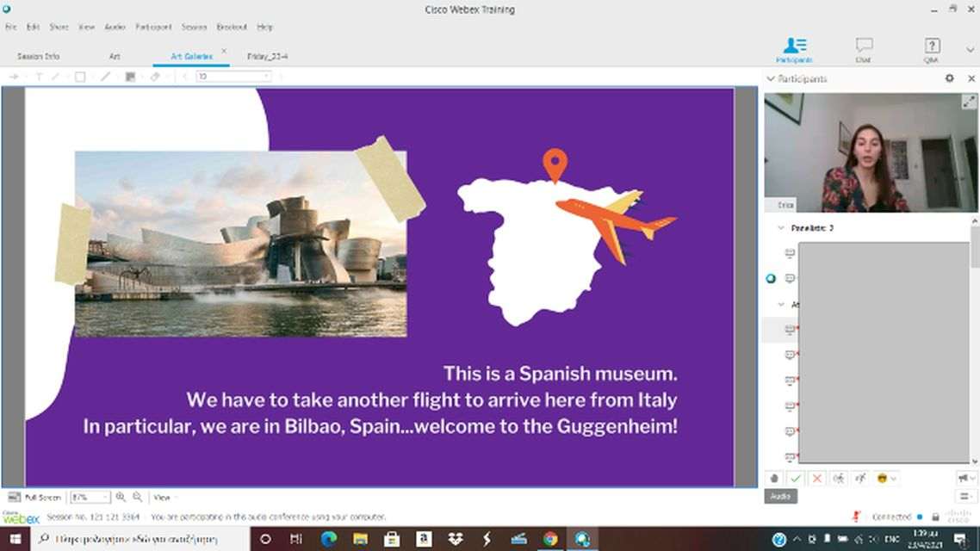Open the Windows Start menu
The width and height of the screenshot is (980, 551).
click(15, 538)
